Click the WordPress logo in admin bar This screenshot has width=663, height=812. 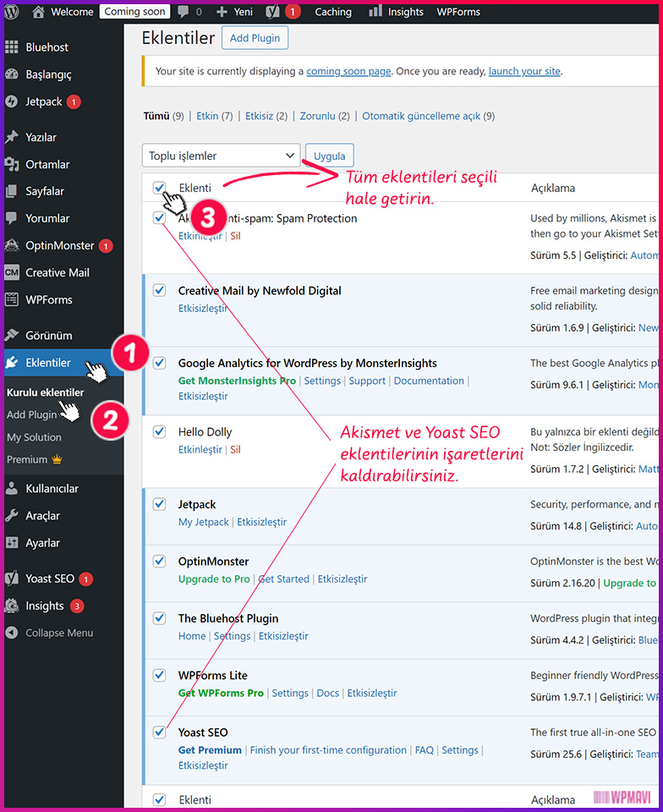coord(12,12)
